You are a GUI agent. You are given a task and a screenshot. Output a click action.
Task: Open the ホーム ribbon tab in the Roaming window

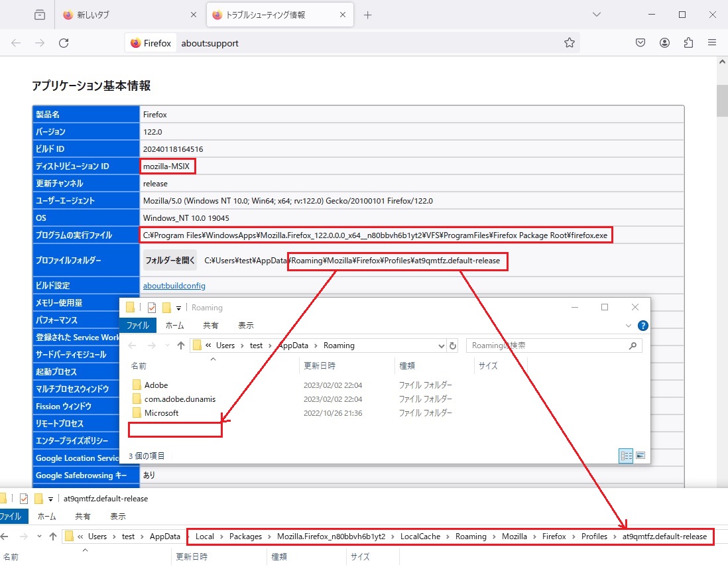tap(174, 326)
